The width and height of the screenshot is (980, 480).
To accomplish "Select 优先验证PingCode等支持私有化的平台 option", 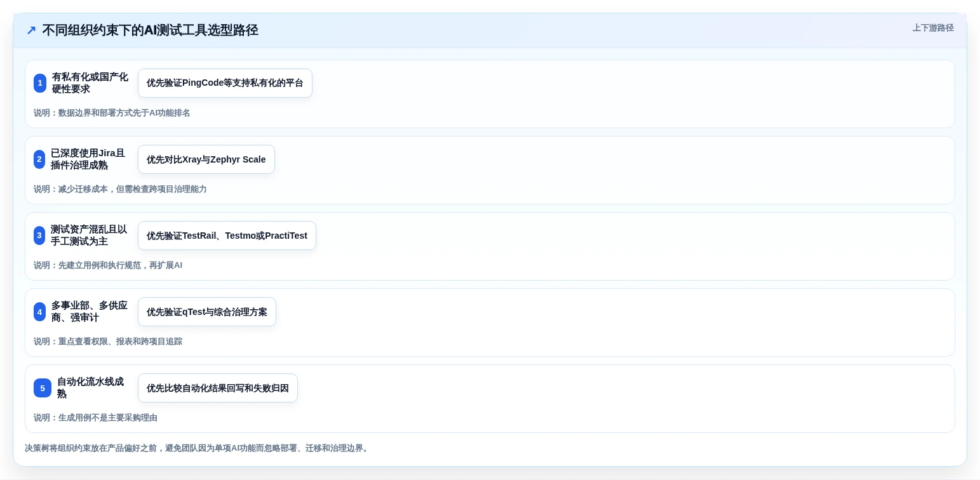I will coord(225,83).
